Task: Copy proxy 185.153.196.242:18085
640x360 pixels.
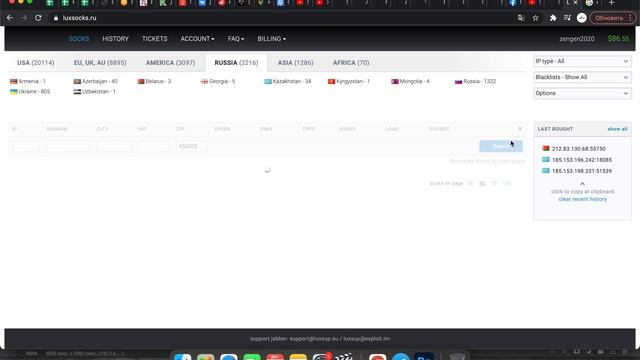Action: (582, 160)
